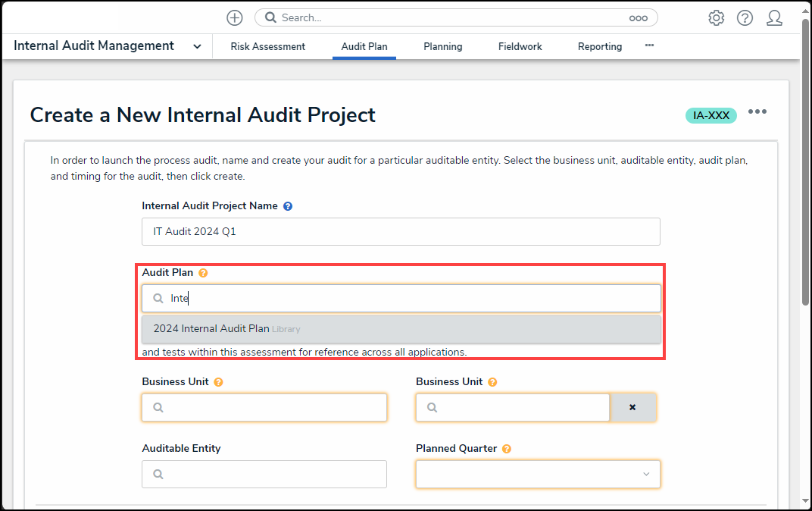Click the help icon beside Audit Plan label
Image resolution: width=812 pixels, height=511 pixels.
point(203,273)
